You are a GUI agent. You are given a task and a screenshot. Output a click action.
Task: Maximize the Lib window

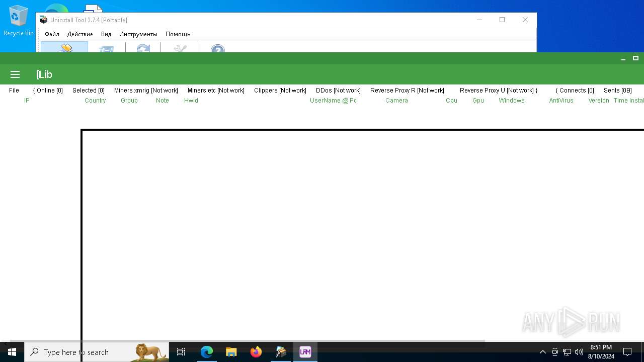coord(635,58)
